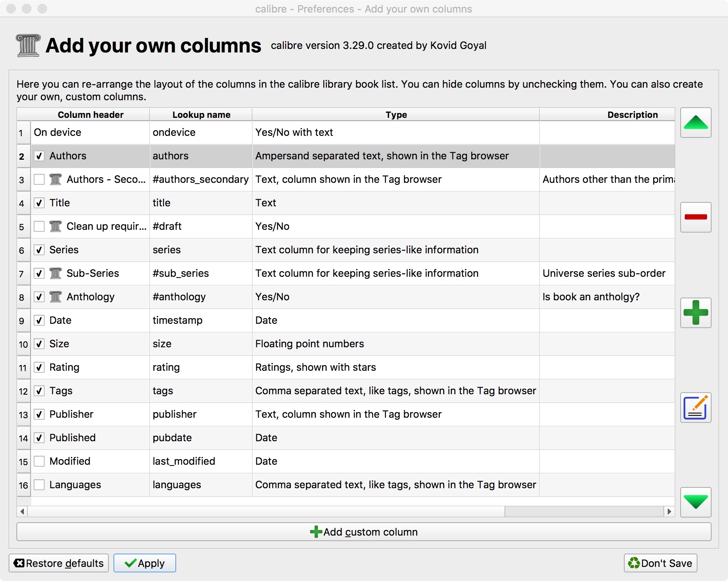Click edit column pencil icon
Screen dimensions: 728x581
pyautogui.click(x=696, y=408)
